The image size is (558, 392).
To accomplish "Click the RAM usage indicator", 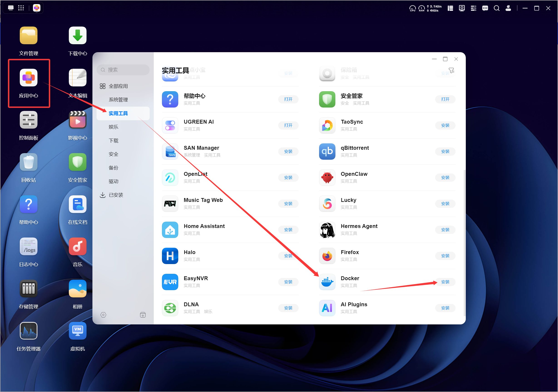I will coord(422,8).
